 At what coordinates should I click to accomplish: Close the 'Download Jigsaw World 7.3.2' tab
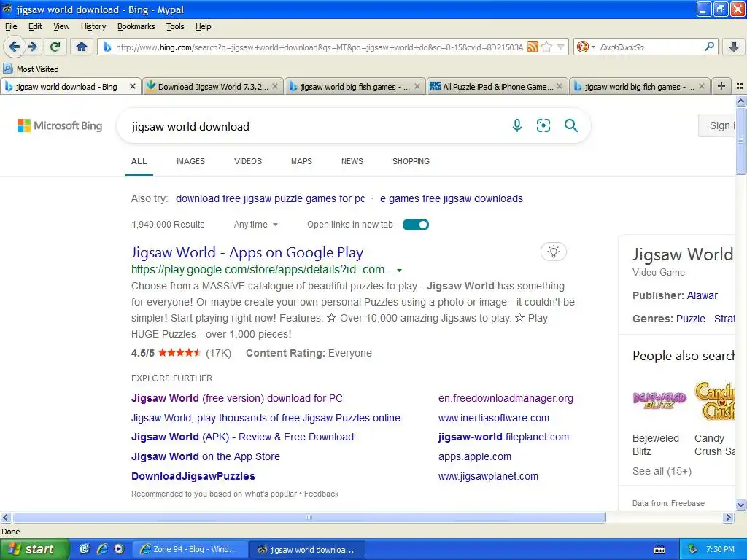pyautogui.click(x=275, y=86)
